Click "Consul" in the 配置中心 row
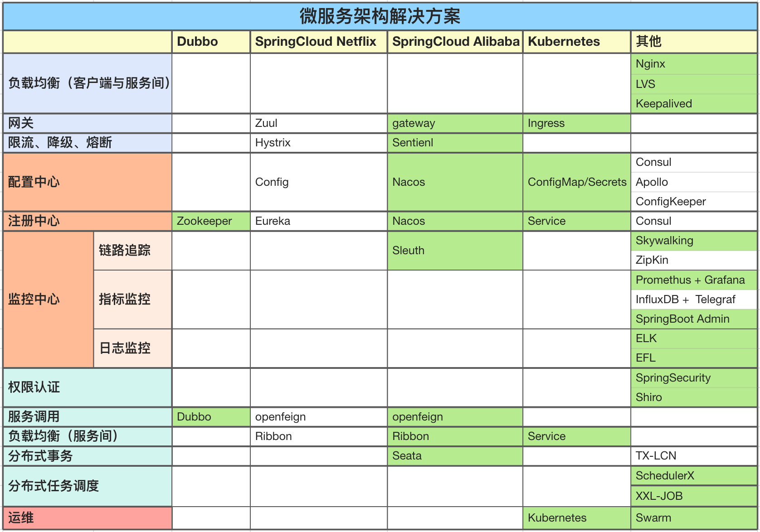The image size is (760, 532). pos(694,162)
